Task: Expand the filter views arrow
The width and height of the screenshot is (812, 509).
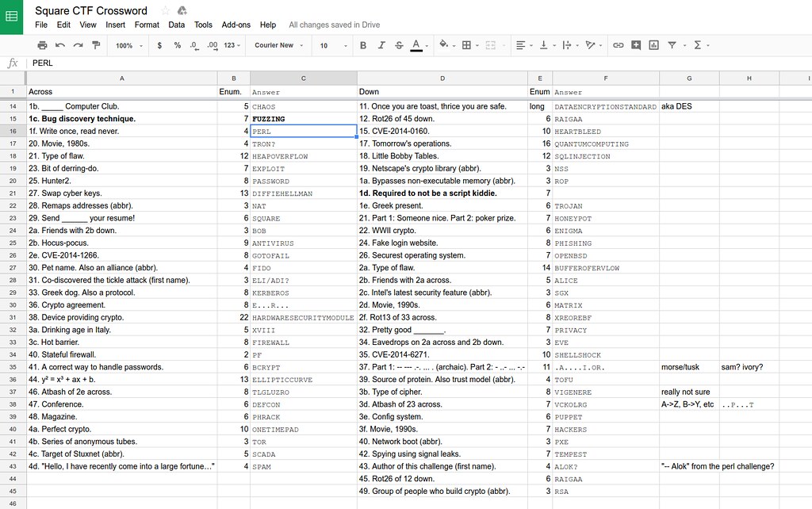Action: point(684,45)
